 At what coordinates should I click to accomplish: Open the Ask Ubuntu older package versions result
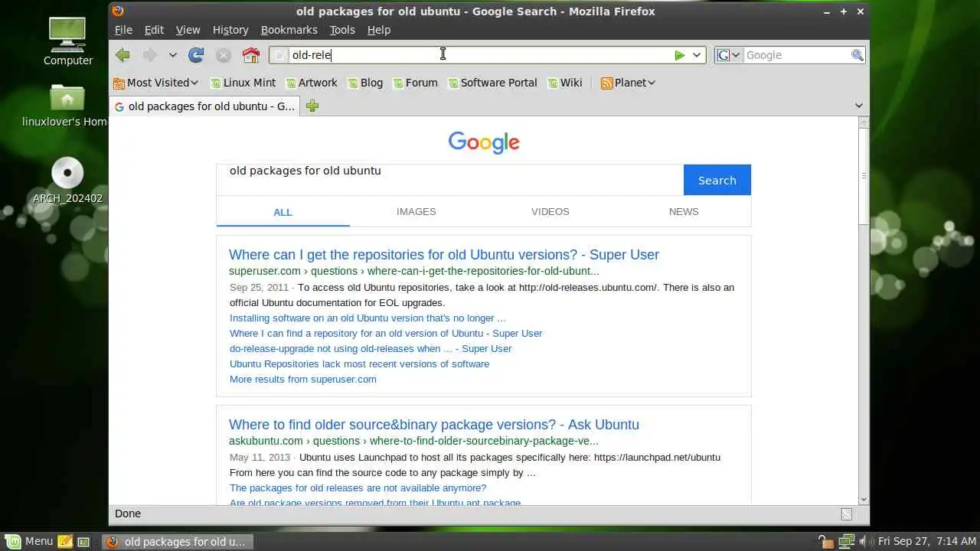pyautogui.click(x=434, y=425)
